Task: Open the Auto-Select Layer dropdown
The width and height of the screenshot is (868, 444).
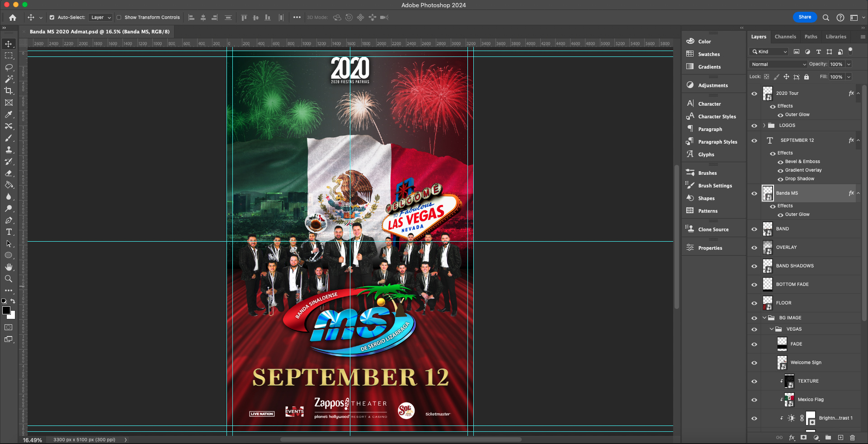Action: coord(100,18)
